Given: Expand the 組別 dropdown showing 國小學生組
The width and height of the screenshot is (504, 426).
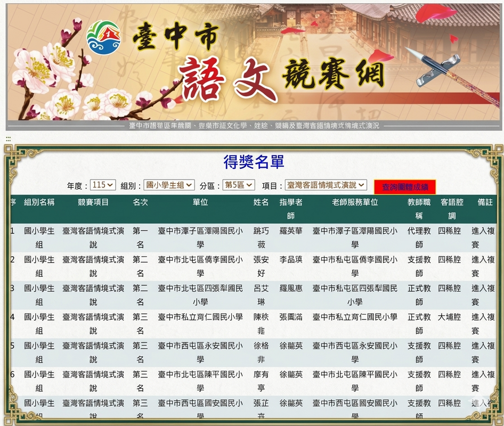Looking at the screenshot, I should 169,185.
